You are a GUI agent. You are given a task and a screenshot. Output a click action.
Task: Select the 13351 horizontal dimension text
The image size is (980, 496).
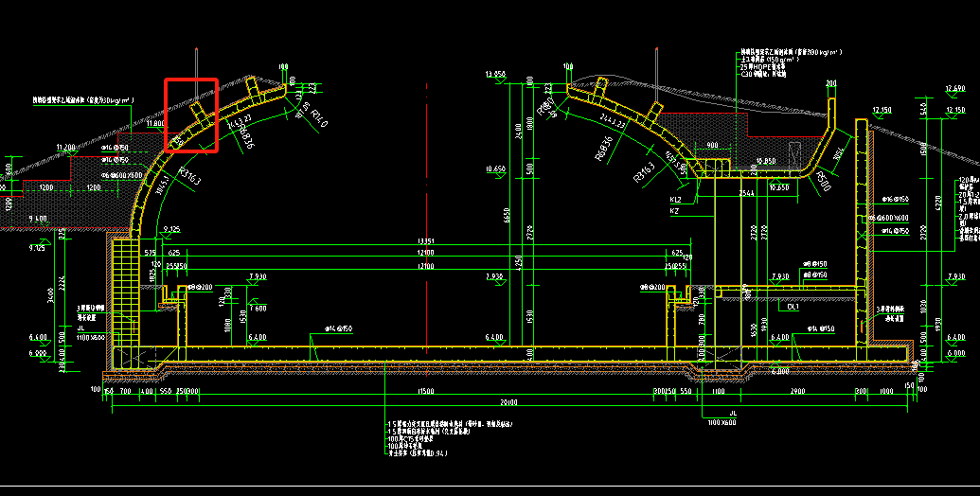426,241
